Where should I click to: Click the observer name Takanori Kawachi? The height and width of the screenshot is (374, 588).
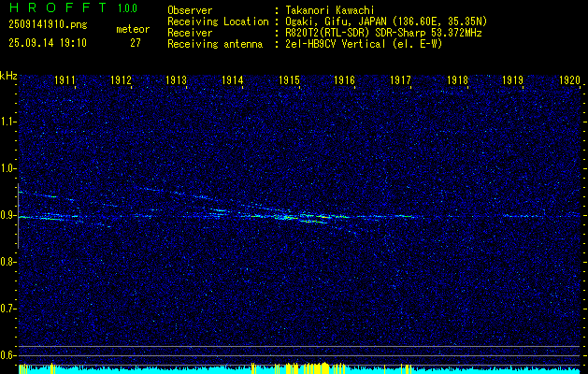[x=330, y=10]
